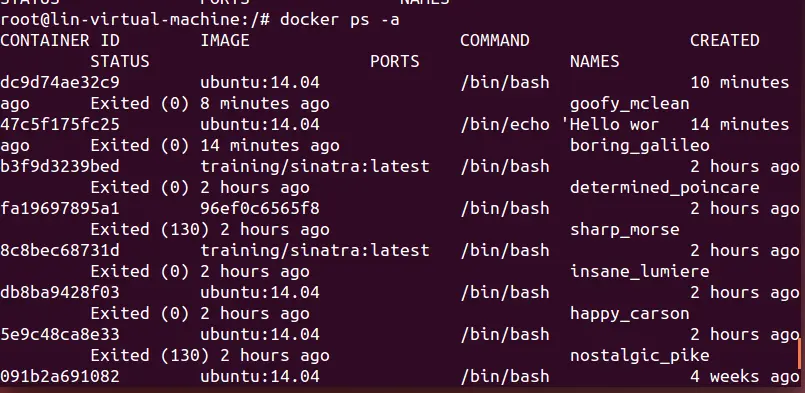Viewport: 805px width, 393px height.
Task: Click the happy_carson container name
Action: tap(629, 314)
